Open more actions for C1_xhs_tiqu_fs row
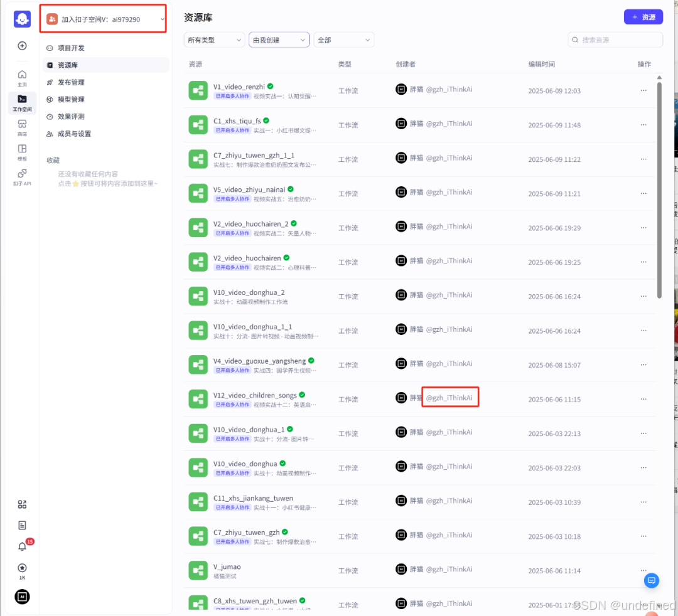This screenshot has width=678, height=616. (643, 125)
